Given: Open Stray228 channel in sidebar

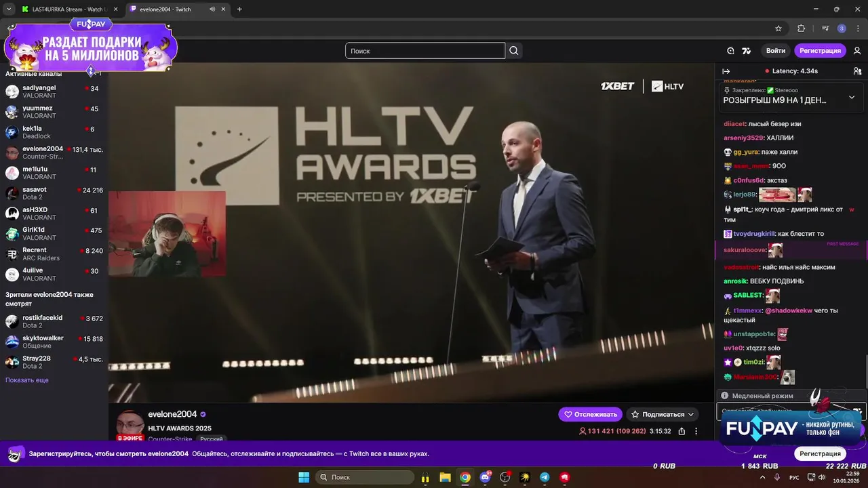Looking at the screenshot, I should (54, 362).
